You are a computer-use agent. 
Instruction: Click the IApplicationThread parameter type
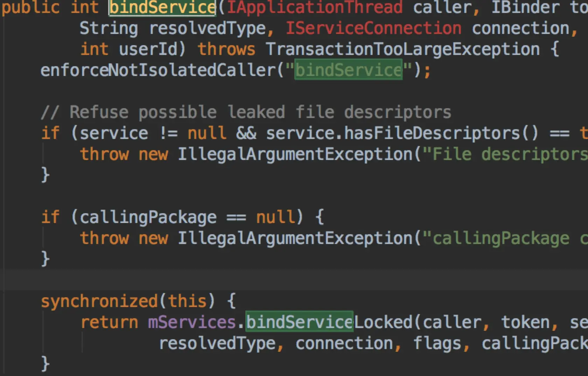coord(315,8)
